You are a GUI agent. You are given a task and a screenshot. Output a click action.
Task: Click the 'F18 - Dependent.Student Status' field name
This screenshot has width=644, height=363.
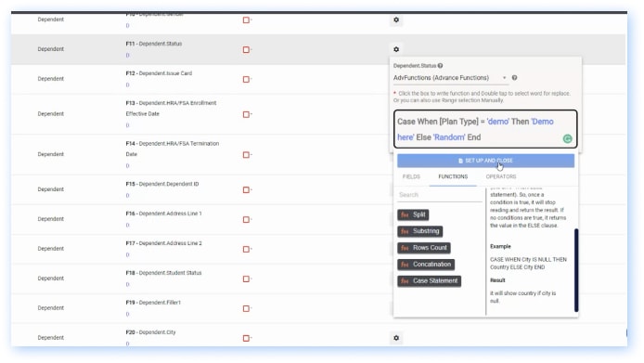[163, 273]
